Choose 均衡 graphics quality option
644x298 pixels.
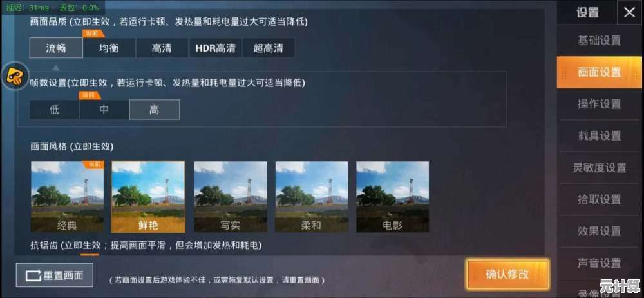click(109, 48)
